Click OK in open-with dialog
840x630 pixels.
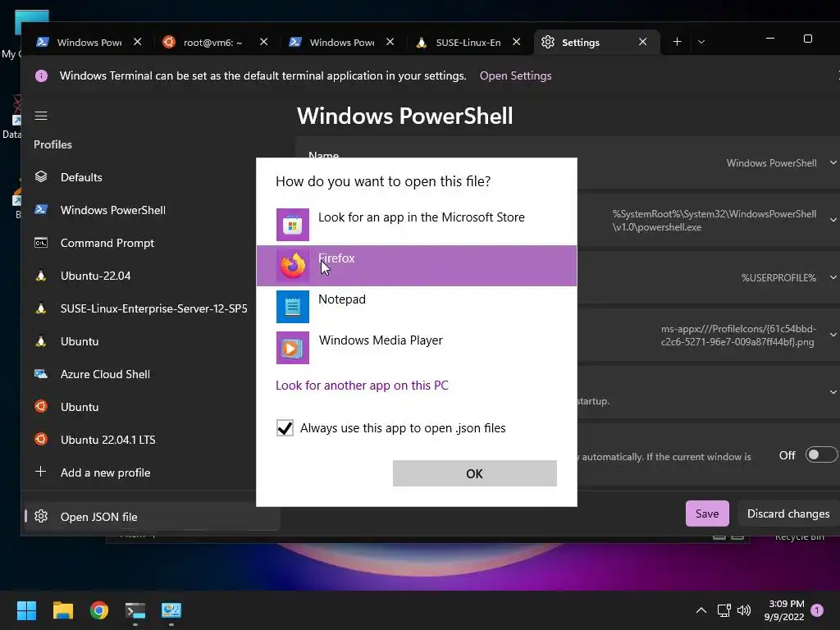coord(475,473)
